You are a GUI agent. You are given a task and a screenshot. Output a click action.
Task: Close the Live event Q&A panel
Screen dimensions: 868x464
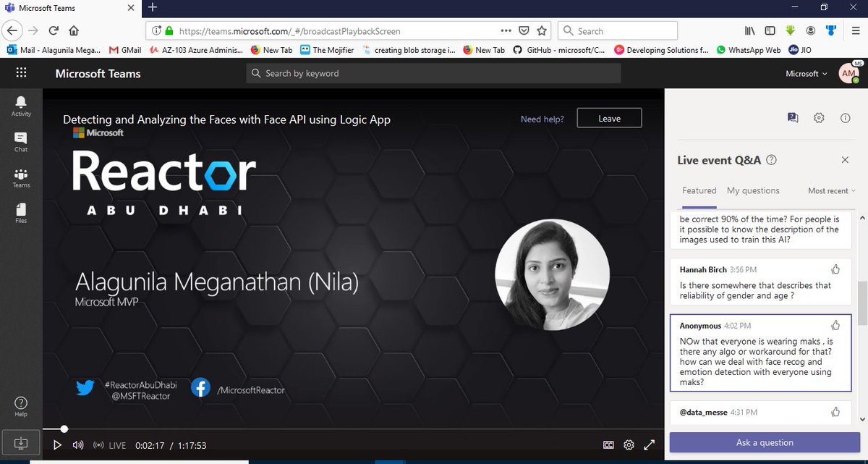tap(845, 160)
